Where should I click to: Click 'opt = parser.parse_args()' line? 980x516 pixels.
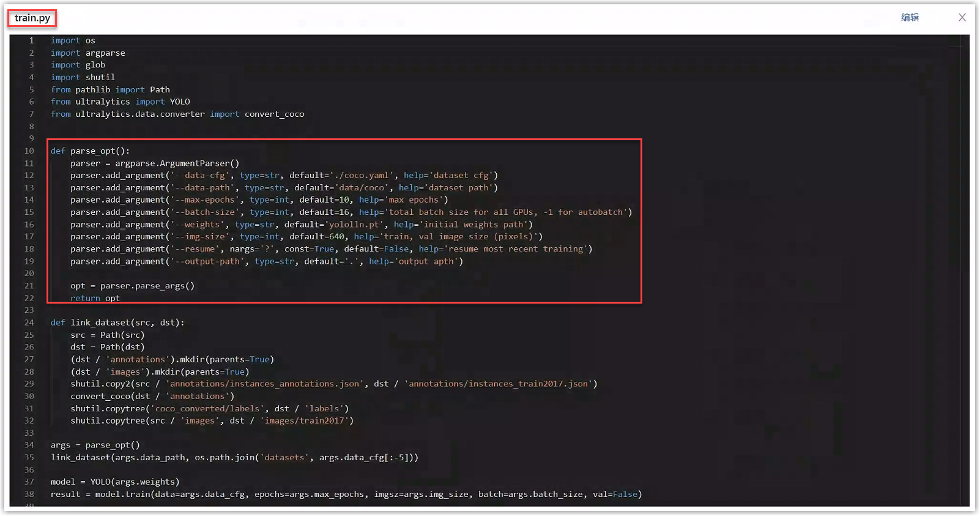pos(132,285)
